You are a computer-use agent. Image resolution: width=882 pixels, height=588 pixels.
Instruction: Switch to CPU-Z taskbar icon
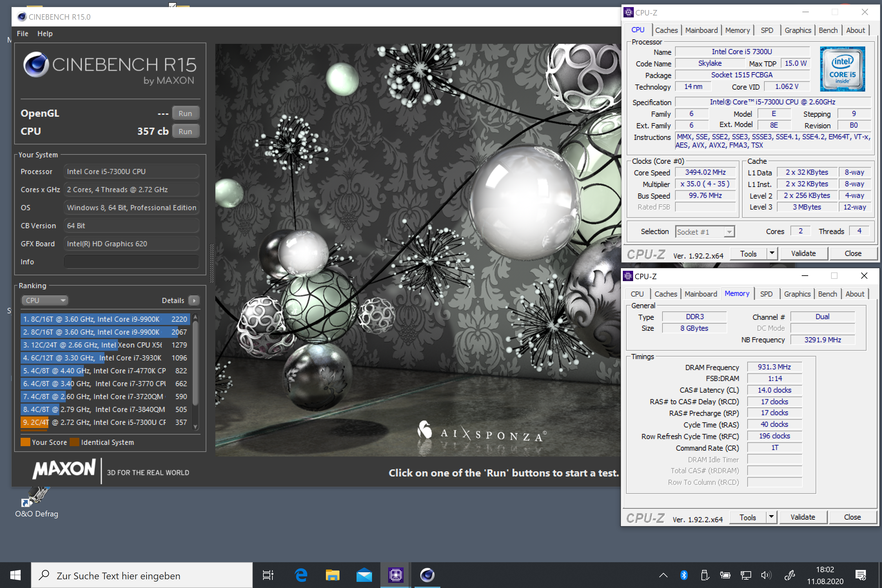pos(396,575)
